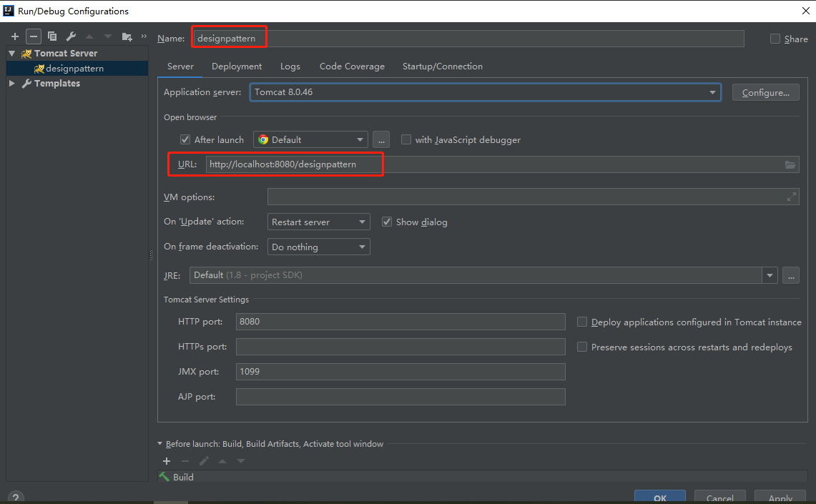The image size is (816, 504).
Task: Toggle the Share checkbox
Action: pyautogui.click(x=775, y=39)
